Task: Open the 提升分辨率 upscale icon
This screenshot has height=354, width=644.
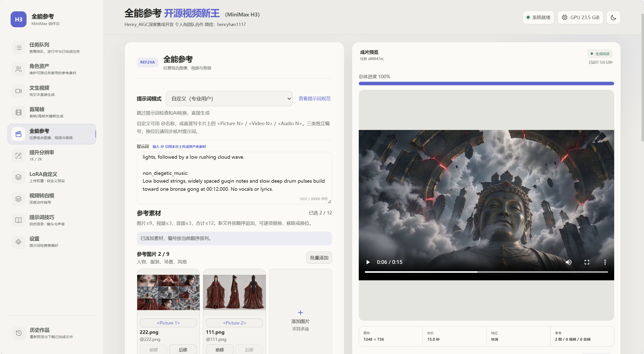Action: click(x=18, y=155)
